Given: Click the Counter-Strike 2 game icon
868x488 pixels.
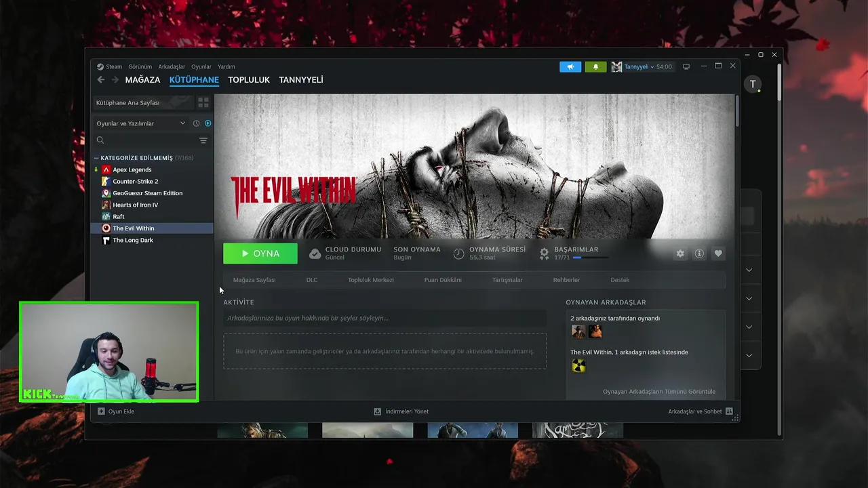Looking at the screenshot, I should point(106,181).
